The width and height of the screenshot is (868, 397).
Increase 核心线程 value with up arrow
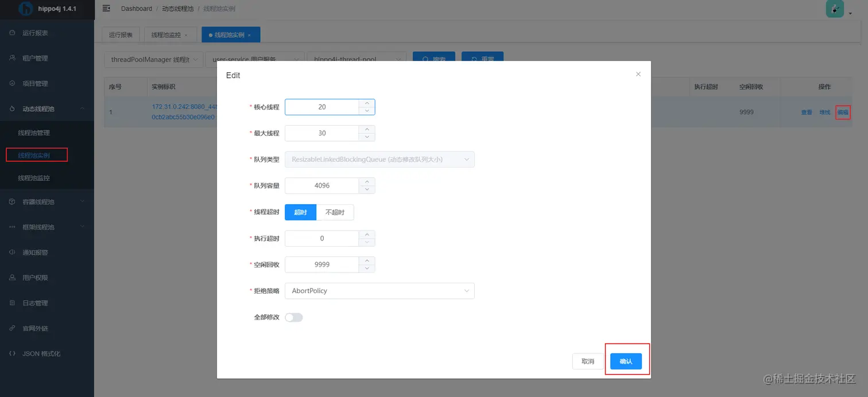click(x=367, y=103)
